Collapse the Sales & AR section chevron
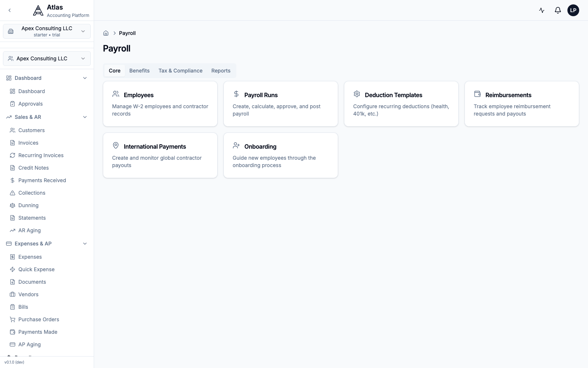 coord(85,117)
